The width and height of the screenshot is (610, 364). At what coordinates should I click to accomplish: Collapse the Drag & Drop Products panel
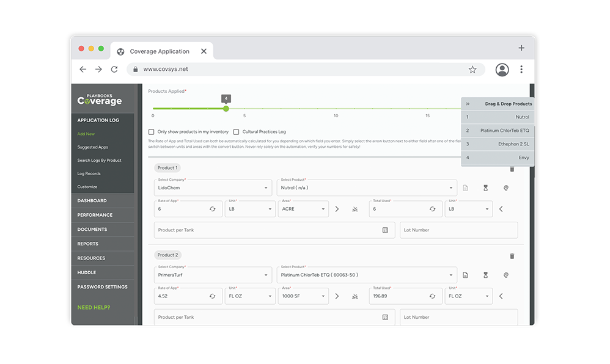pos(466,103)
